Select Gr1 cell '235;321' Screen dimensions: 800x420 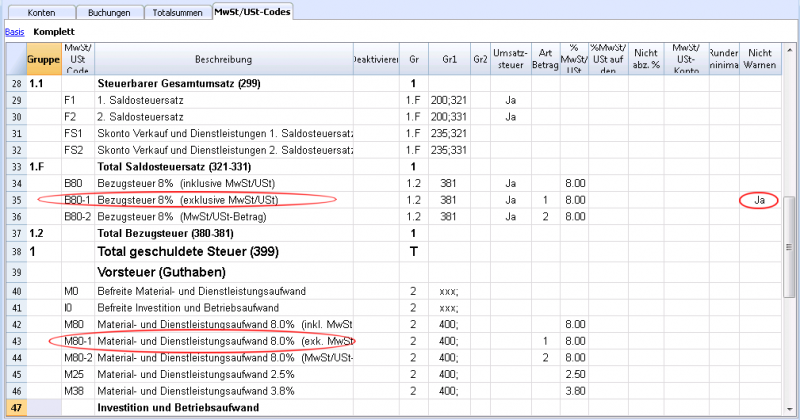coord(449,134)
